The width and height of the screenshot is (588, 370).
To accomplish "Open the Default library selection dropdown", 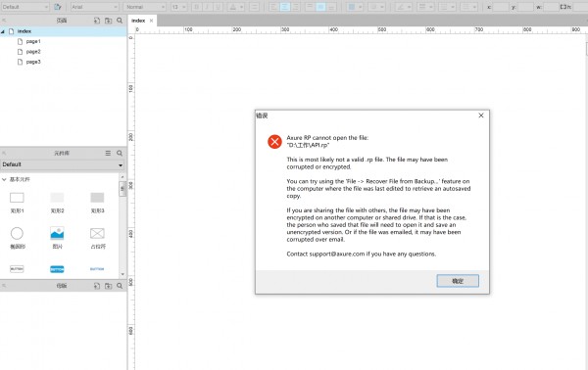I will pos(63,164).
